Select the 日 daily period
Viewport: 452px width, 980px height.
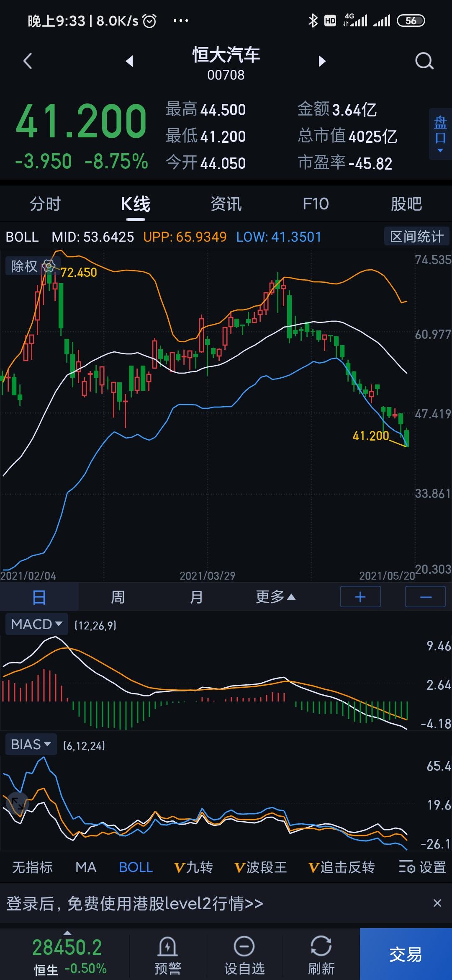coord(39,597)
